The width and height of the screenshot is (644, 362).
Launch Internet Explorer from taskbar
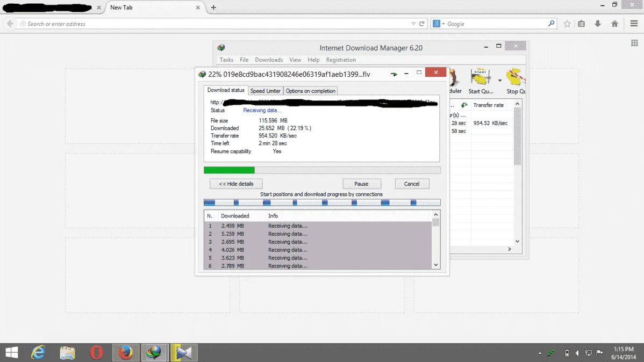38,352
